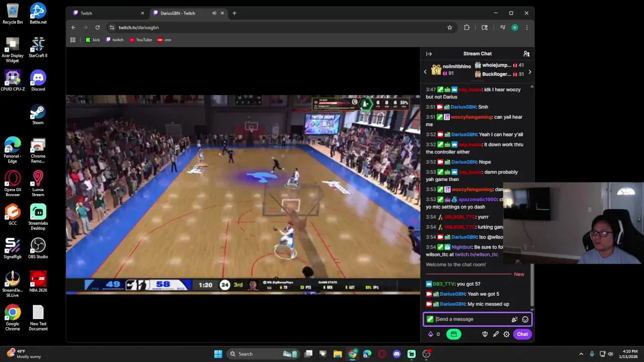The height and width of the screenshot is (362, 644).
Task: Open Windows Start menu
Action: tap(218, 354)
